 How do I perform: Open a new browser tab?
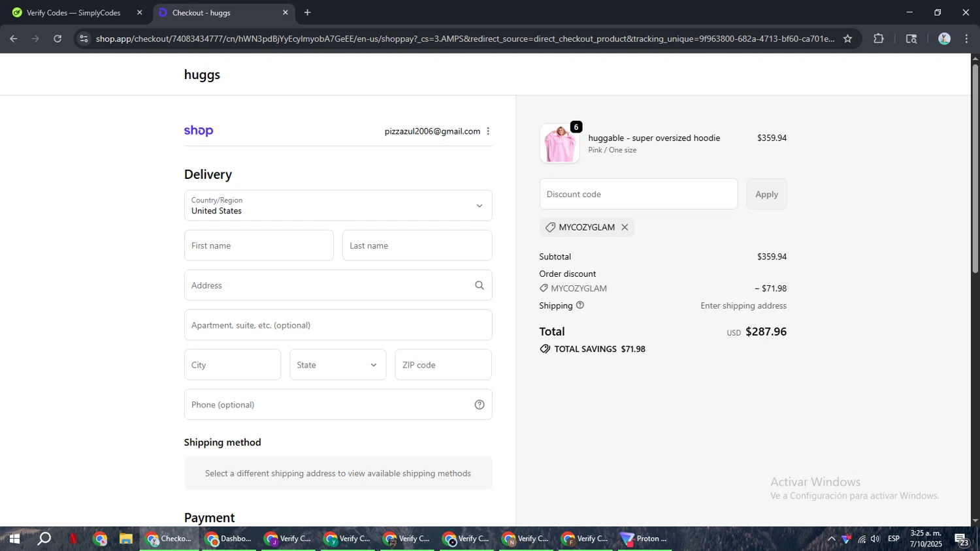[307, 12]
